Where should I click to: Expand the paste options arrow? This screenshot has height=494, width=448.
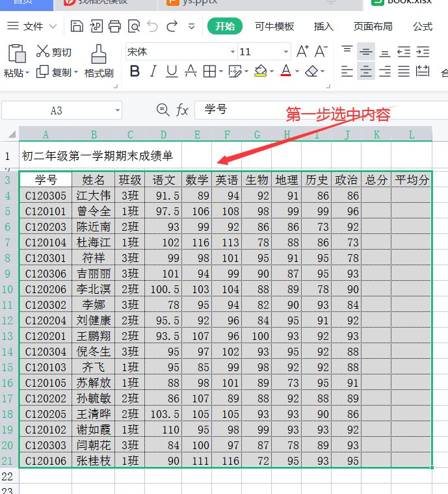pos(27,73)
